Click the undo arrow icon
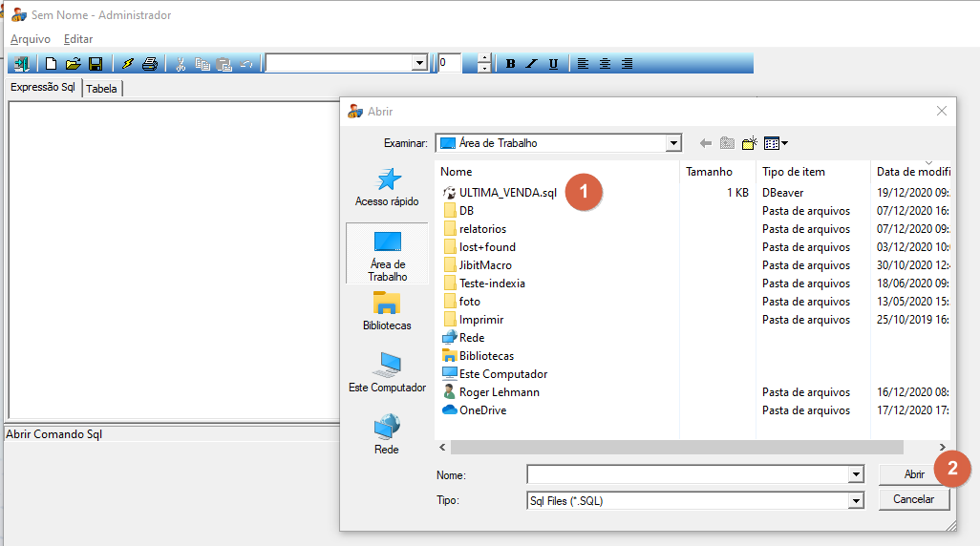The width and height of the screenshot is (980, 546). pyautogui.click(x=246, y=64)
